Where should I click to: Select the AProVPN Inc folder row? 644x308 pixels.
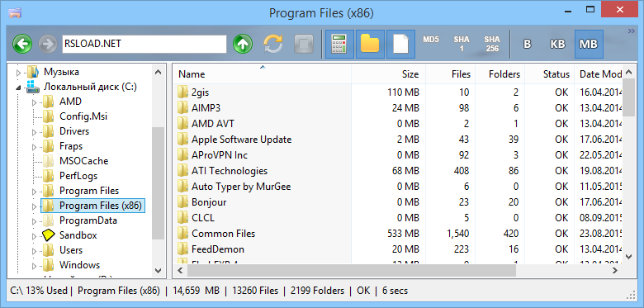click(x=398, y=155)
